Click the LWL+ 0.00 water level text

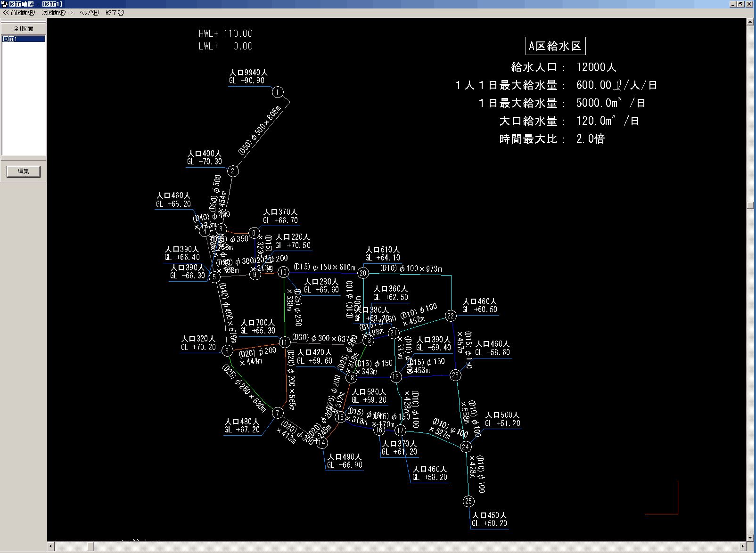pyautogui.click(x=226, y=46)
